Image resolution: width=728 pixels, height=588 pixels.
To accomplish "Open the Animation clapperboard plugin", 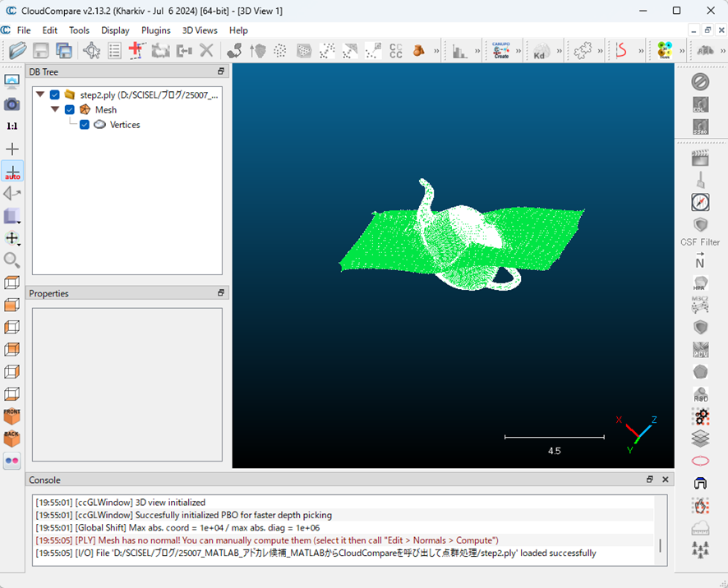I will (700, 158).
